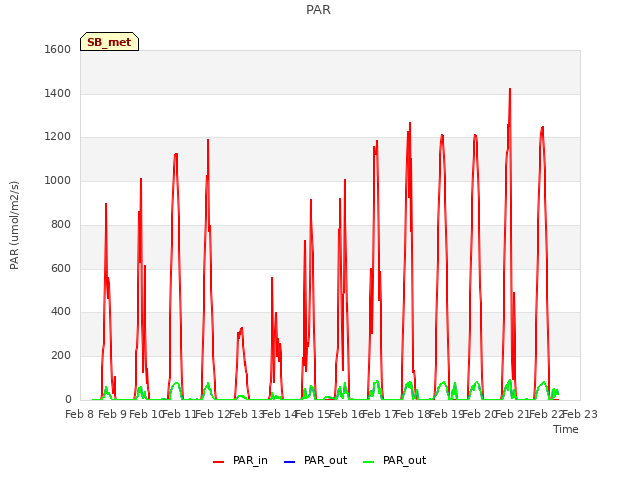Image resolution: width=640 pixels, height=480 pixels.
Task: Click the green PAR_out legend line marker
Action: coord(369,462)
